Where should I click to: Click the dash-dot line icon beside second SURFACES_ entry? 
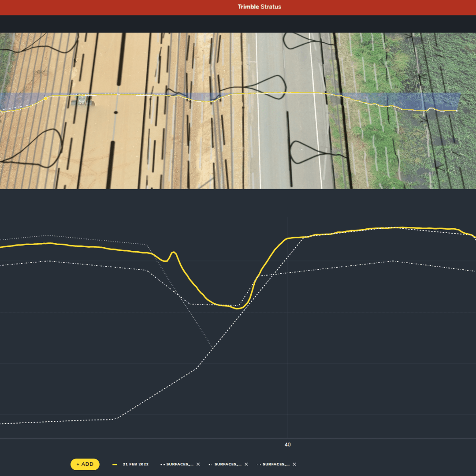[x=210, y=464]
